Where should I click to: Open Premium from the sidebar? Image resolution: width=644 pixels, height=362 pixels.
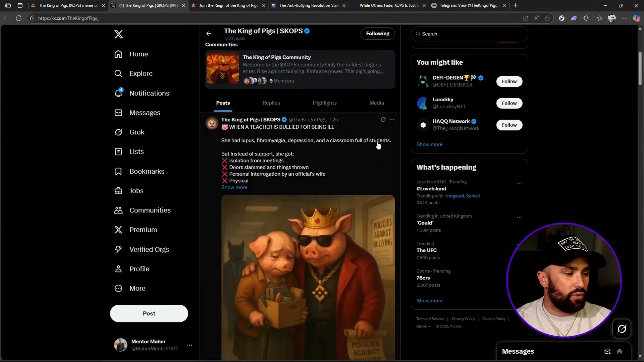[136, 230]
